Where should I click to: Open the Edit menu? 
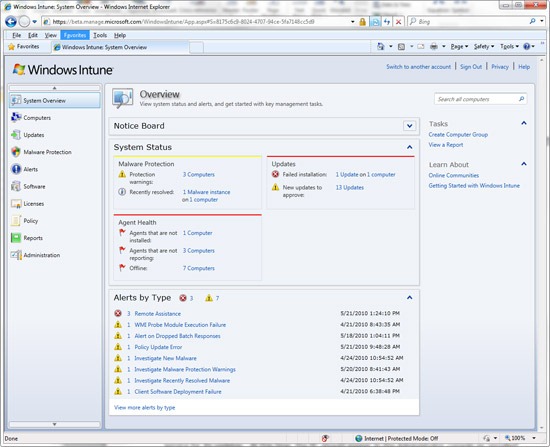point(33,35)
